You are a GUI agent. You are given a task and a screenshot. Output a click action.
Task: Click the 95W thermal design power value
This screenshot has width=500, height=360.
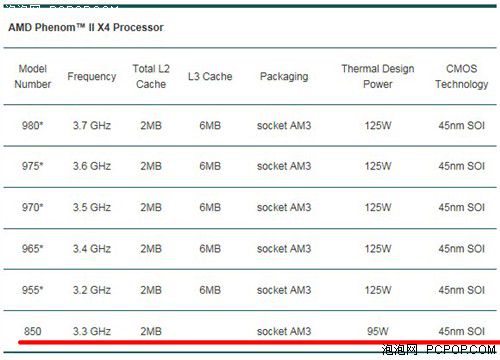click(378, 331)
